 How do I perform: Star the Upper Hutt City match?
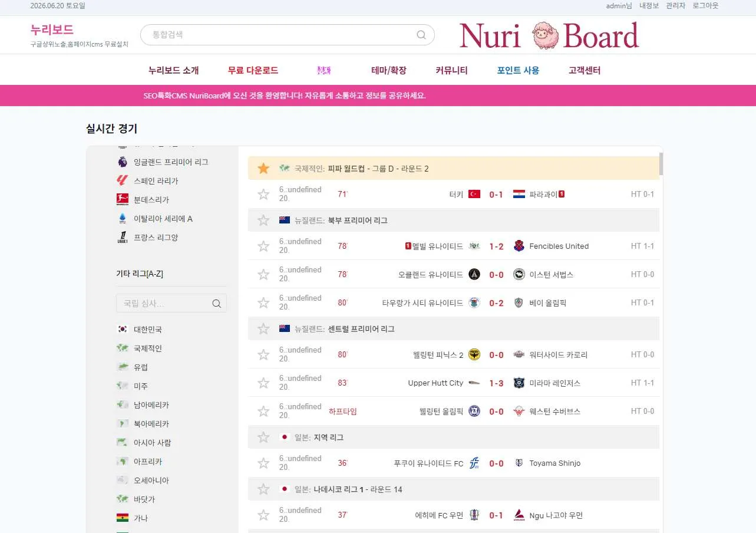click(263, 383)
